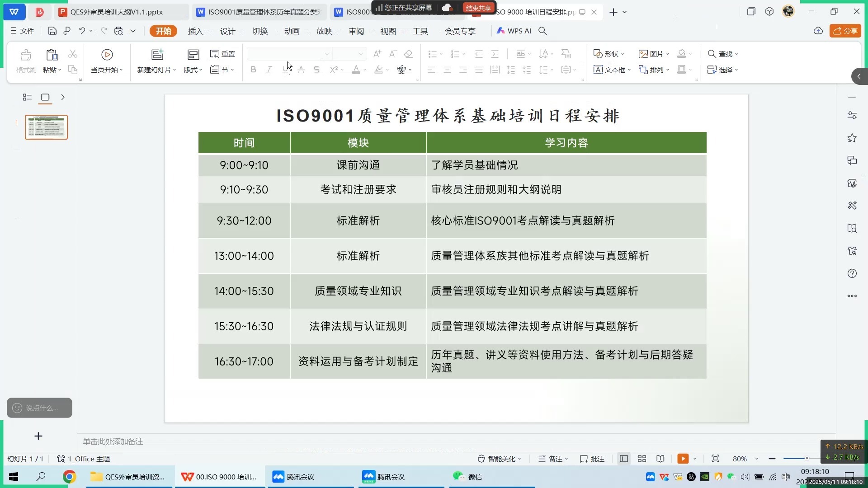Start slideshow from current slide icon

pyautogui.click(x=107, y=55)
